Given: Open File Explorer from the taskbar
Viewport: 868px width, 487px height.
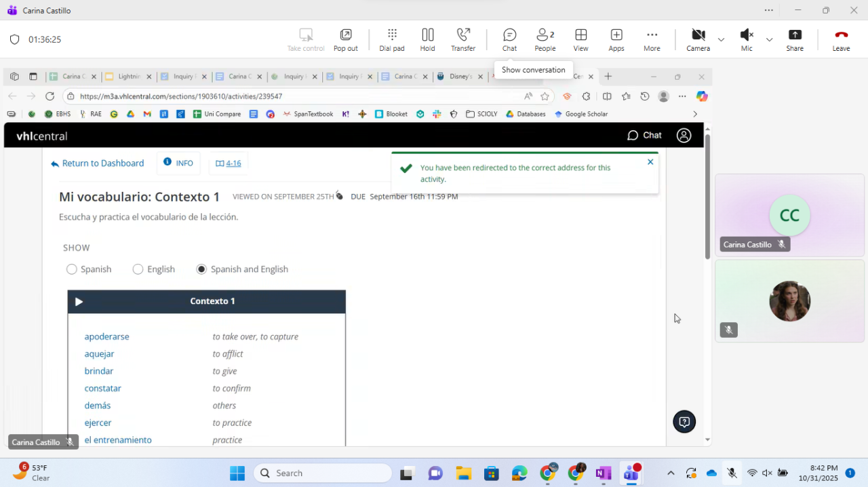Looking at the screenshot, I should coord(464,473).
